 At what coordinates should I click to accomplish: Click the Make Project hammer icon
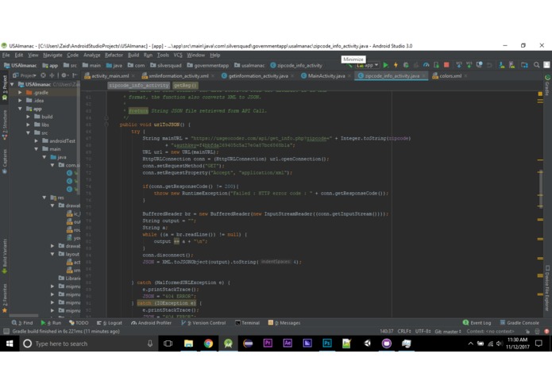pyautogui.click(x=349, y=65)
